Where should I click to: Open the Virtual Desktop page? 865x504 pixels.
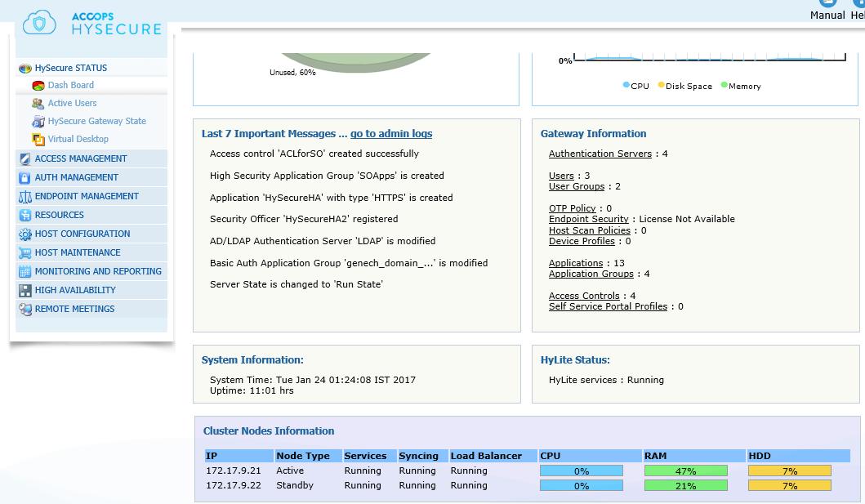[78, 139]
